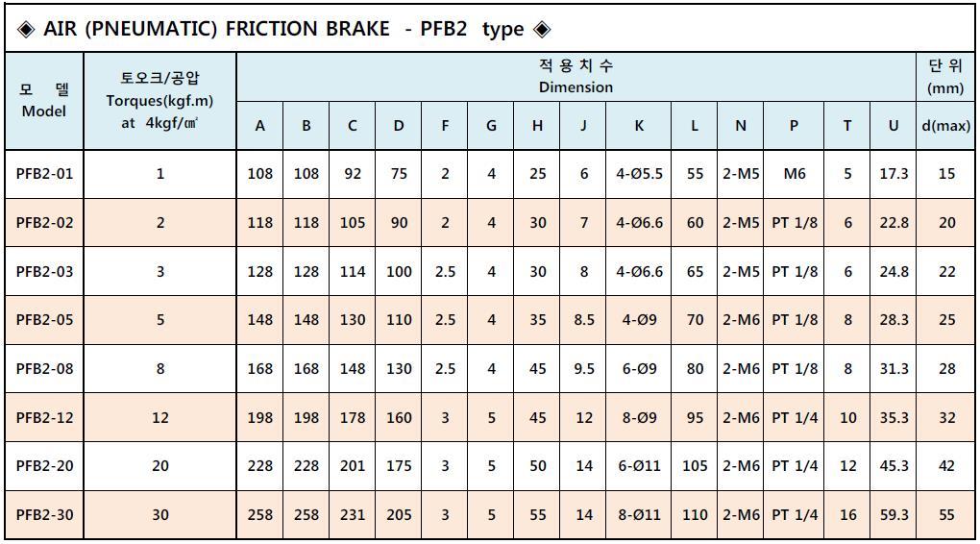Click the table title PFB2 type
The width and height of the screenshot is (980, 544).
point(473,29)
